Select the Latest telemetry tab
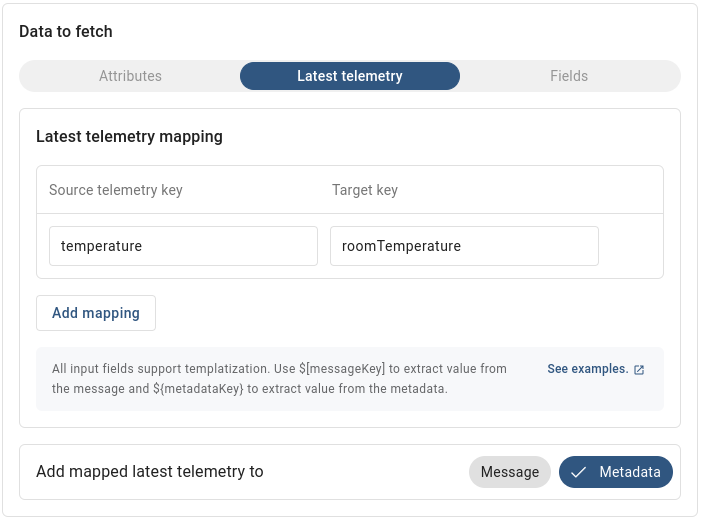The width and height of the screenshot is (701, 520). [x=350, y=76]
